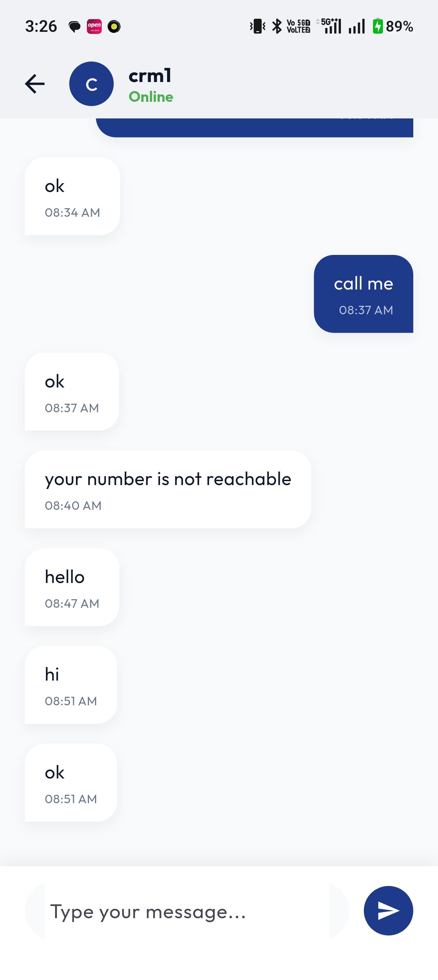Tap the 'ok' message from 08:34 AM

pos(72,196)
